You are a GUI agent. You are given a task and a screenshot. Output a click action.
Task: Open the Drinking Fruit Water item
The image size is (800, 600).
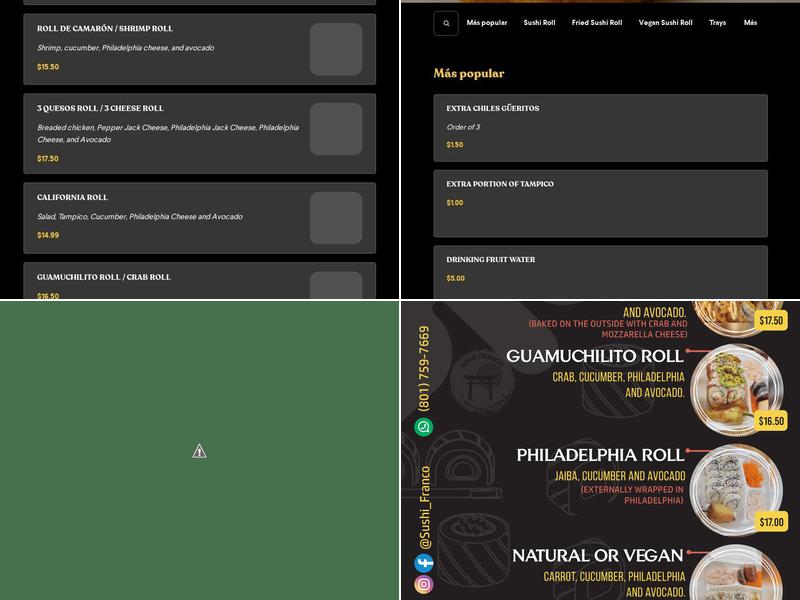pos(601,272)
